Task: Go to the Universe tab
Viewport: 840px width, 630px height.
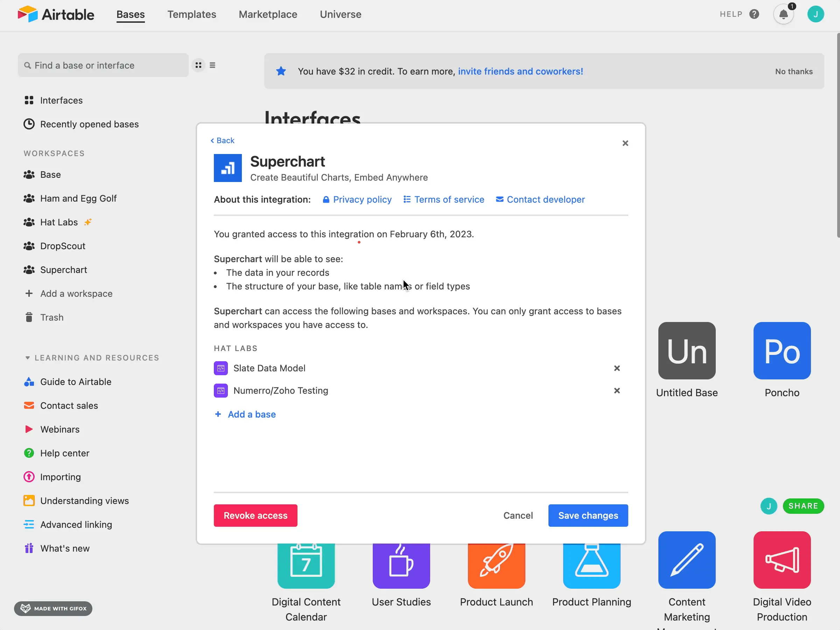Action: tap(341, 14)
